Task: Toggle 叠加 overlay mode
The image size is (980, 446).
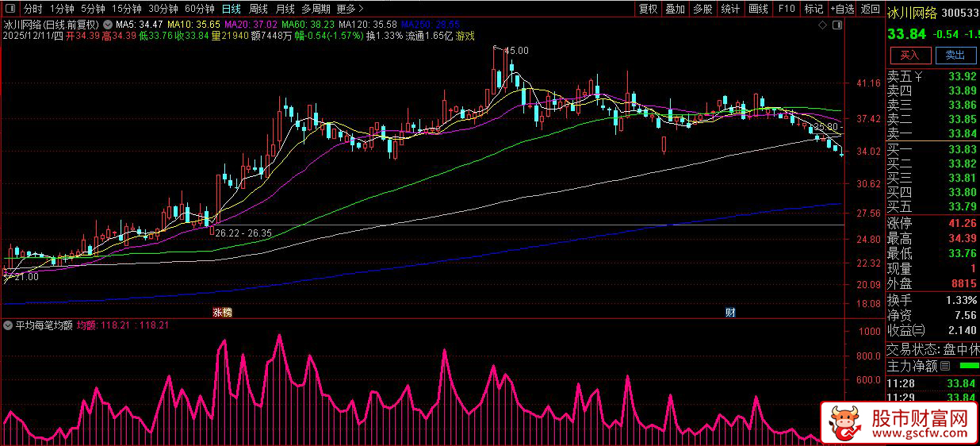Action: [675, 10]
